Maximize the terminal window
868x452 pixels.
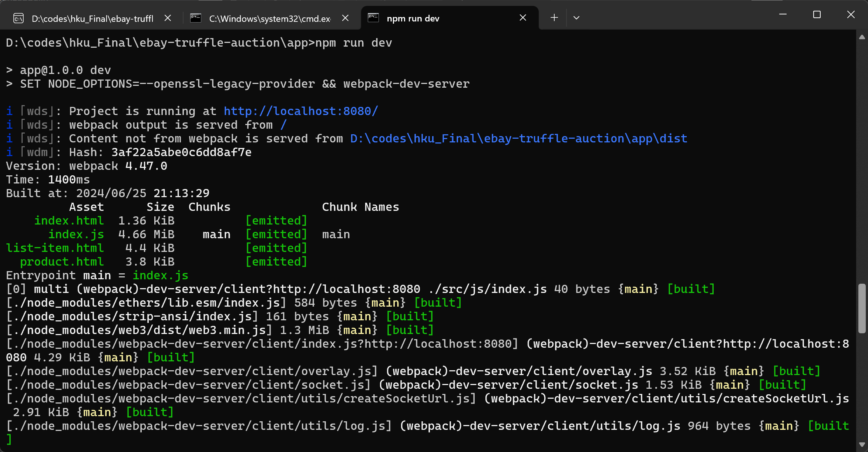point(817,15)
